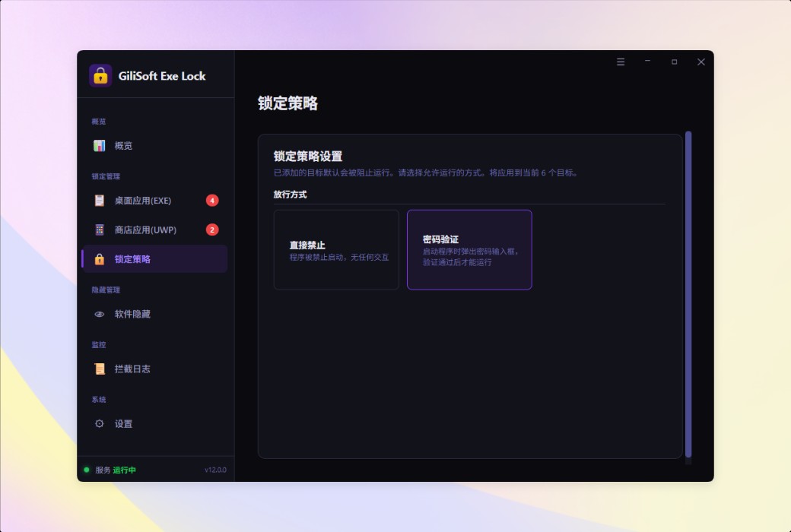The width and height of the screenshot is (791, 532).
Task: Open the 软件隐藏 page
Action: point(155,314)
